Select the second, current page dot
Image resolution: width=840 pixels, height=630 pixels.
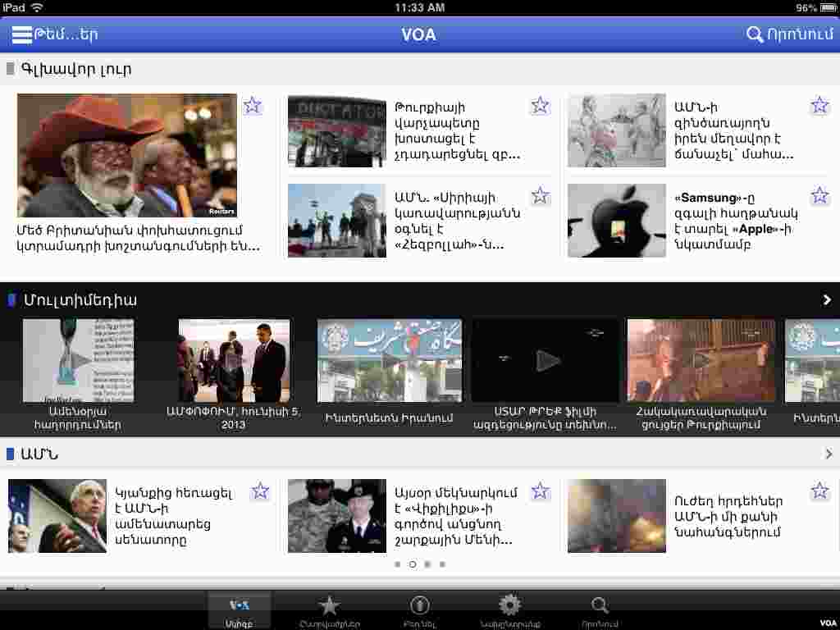[x=413, y=564]
